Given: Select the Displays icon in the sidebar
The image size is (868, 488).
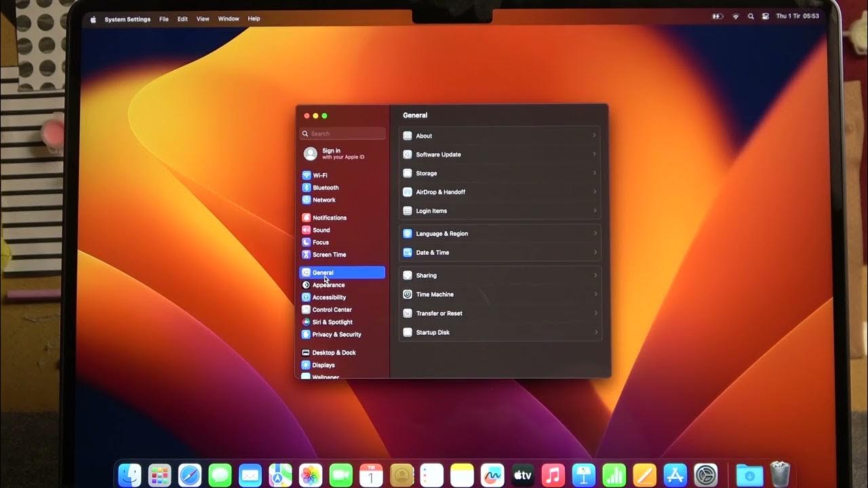Looking at the screenshot, I should coord(307,365).
